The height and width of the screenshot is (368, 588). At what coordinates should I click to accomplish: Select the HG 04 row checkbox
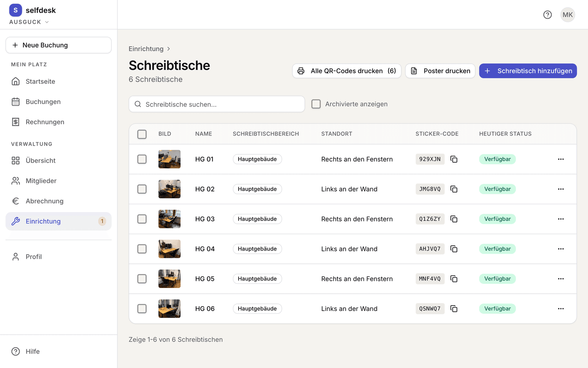(x=142, y=249)
